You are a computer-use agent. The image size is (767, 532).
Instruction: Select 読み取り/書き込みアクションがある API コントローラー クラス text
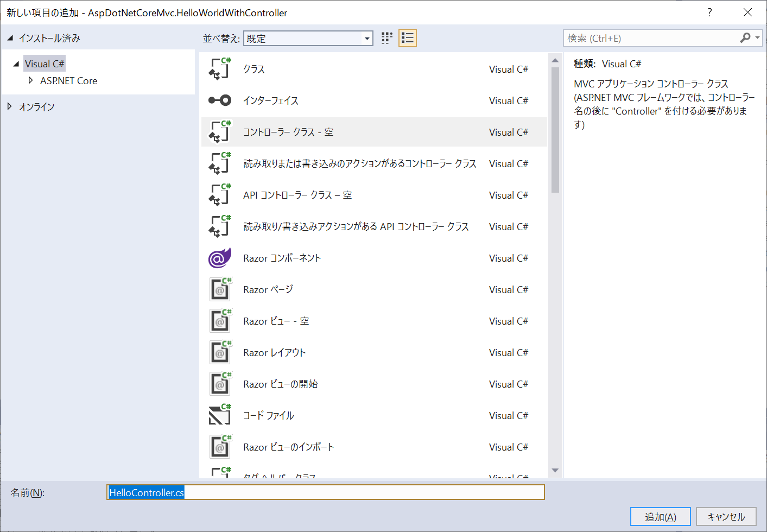[356, 226]
